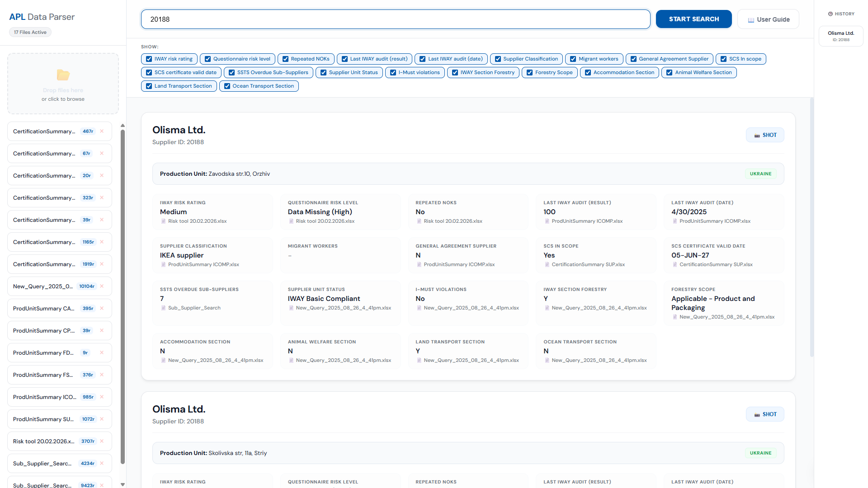
Task: Remove the ProdUnitSummary ICO 985r file
Action: (102, 397)
